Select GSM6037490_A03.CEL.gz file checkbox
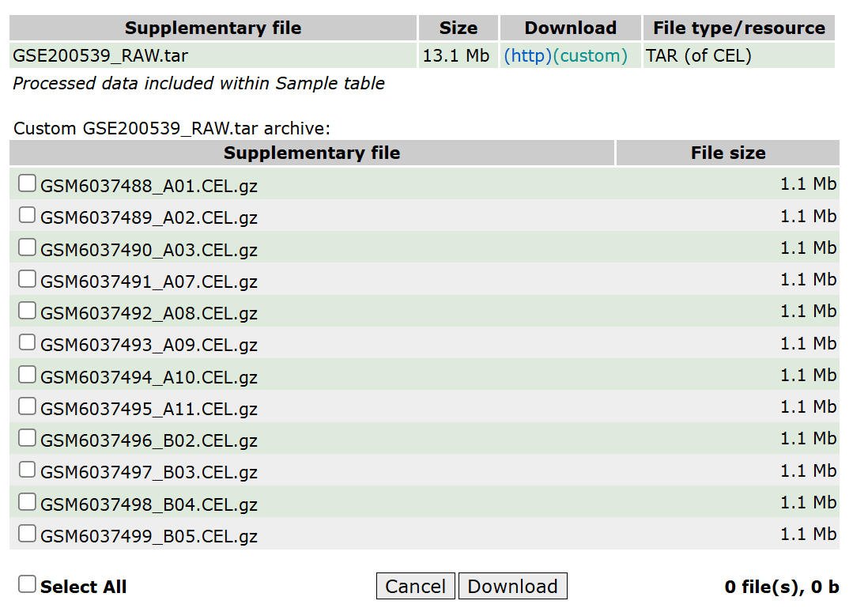The image size is (868, 612). 27,247
